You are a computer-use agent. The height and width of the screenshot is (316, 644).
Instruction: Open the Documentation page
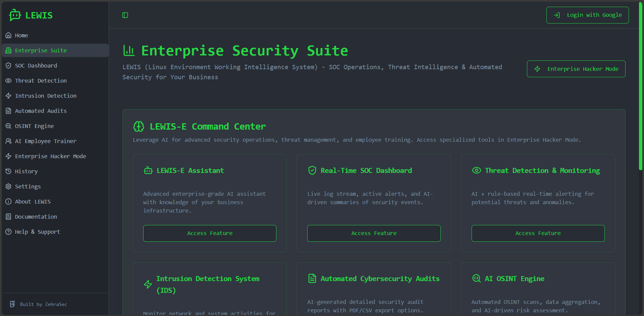point(36,217)
